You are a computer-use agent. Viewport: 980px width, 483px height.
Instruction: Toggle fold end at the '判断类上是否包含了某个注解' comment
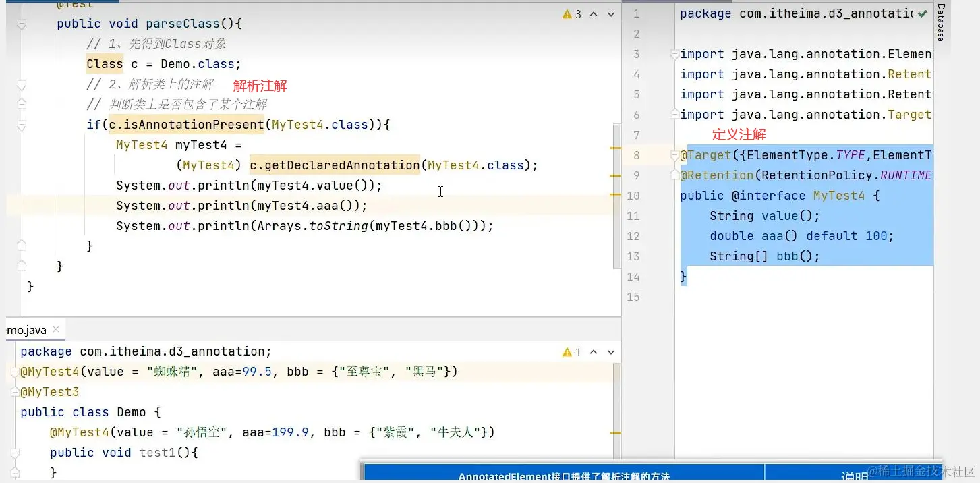pyautogui.click(x=22, y=105)
